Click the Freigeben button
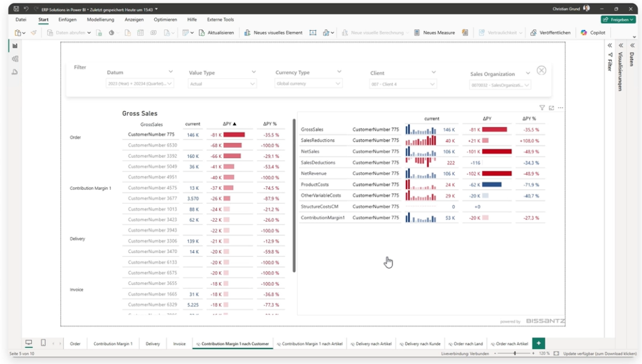The height and width of the screenshot is (364, 642). point(619,18)
